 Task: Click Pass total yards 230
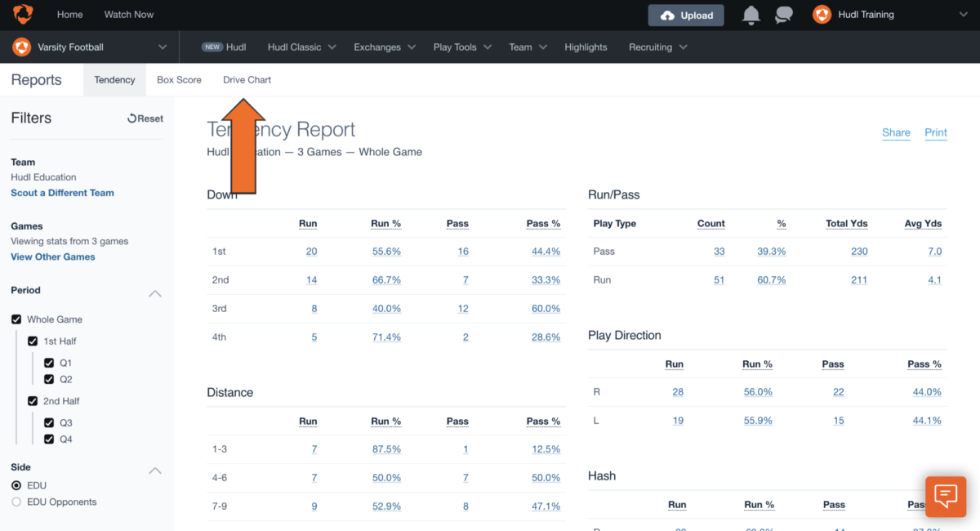pos(859,252)
